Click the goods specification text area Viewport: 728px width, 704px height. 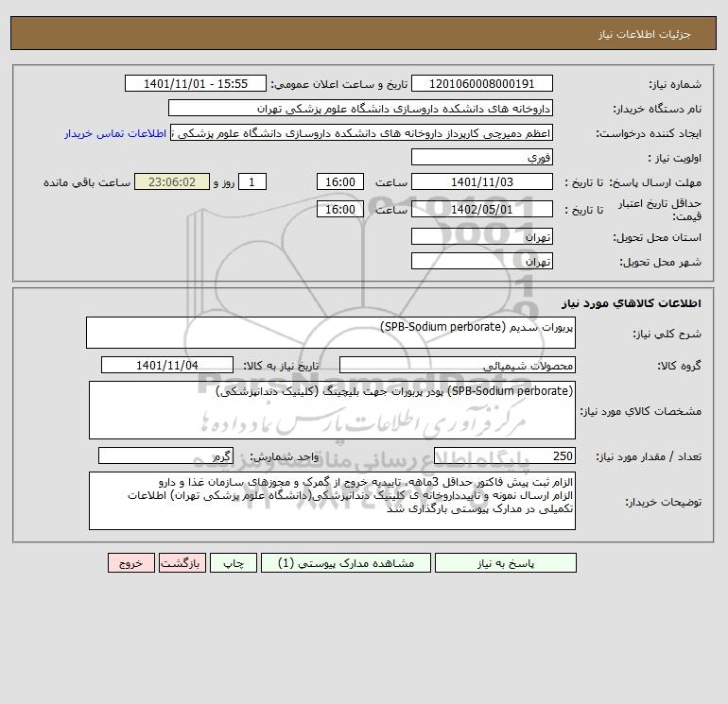tap(332, 410)
